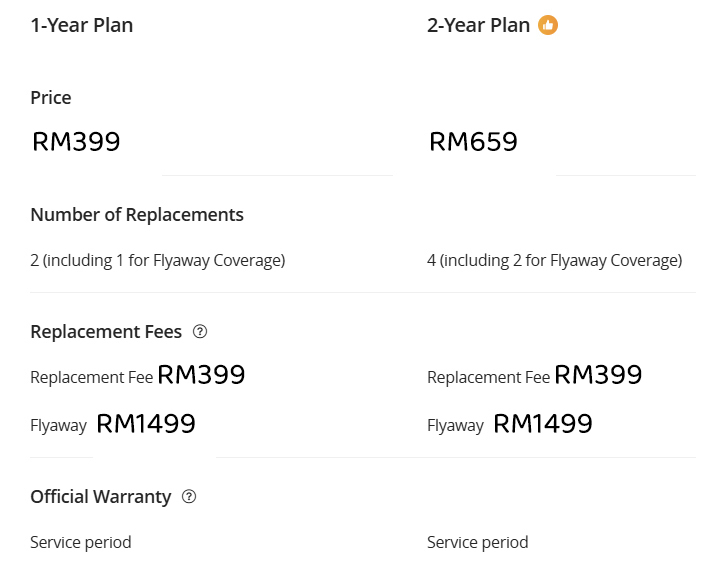Click the RM399 price of 1-Year Plan
The height and width of the screenshot is (572, 726).
(x=76, y=141)
